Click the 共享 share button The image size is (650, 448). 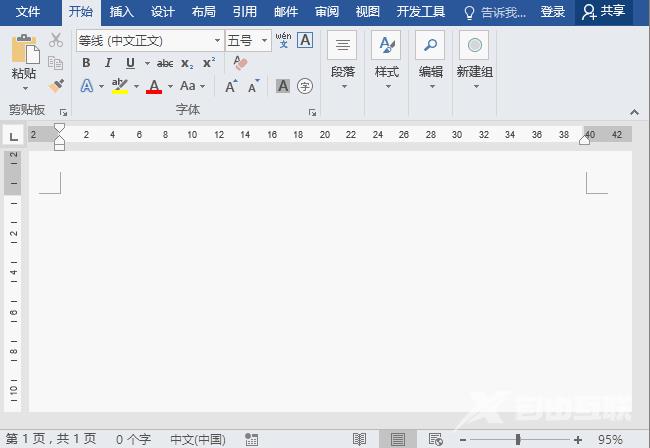tap(606, 12)
